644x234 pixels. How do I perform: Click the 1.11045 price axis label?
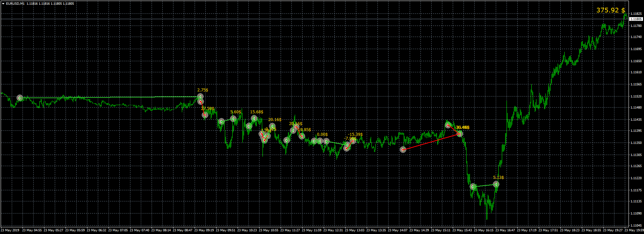tap(635, 226)
